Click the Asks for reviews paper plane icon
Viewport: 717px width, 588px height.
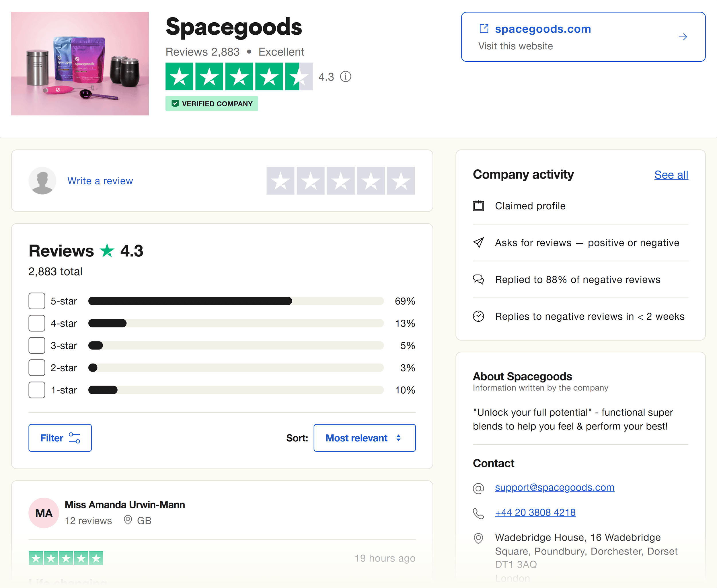(478, 243)
